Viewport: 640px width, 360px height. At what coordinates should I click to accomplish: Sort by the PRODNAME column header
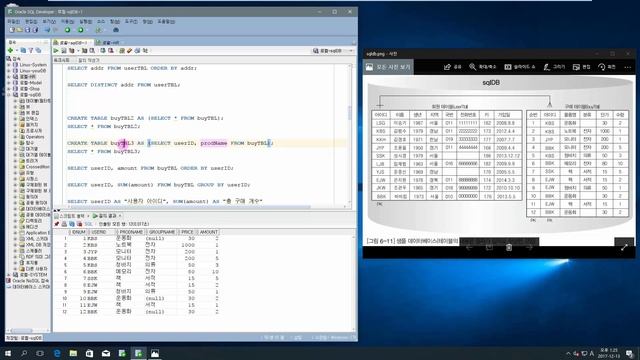click(x=131, y=232)
